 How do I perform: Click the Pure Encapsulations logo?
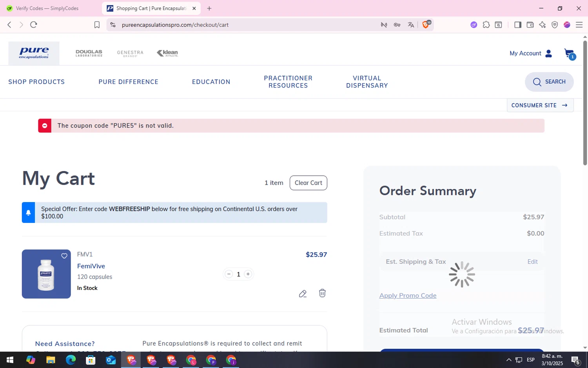(34, 53)
